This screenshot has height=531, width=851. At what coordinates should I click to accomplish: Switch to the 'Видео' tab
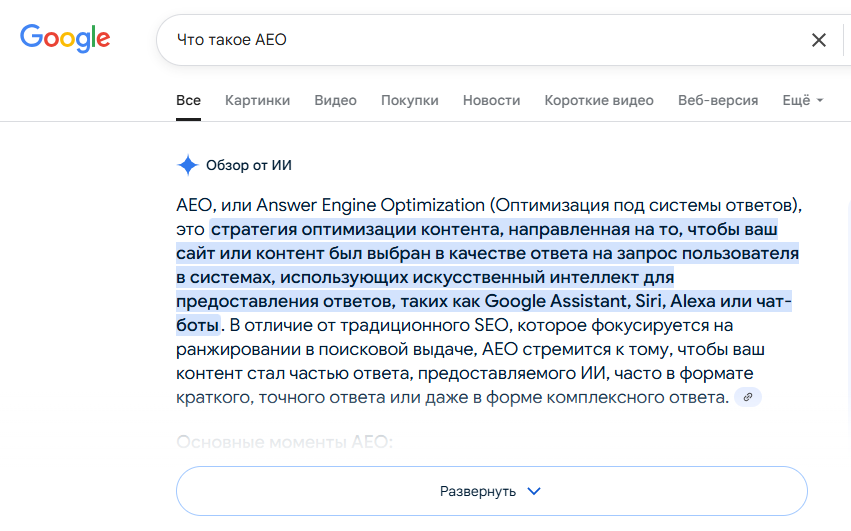(x=335, y=100)
